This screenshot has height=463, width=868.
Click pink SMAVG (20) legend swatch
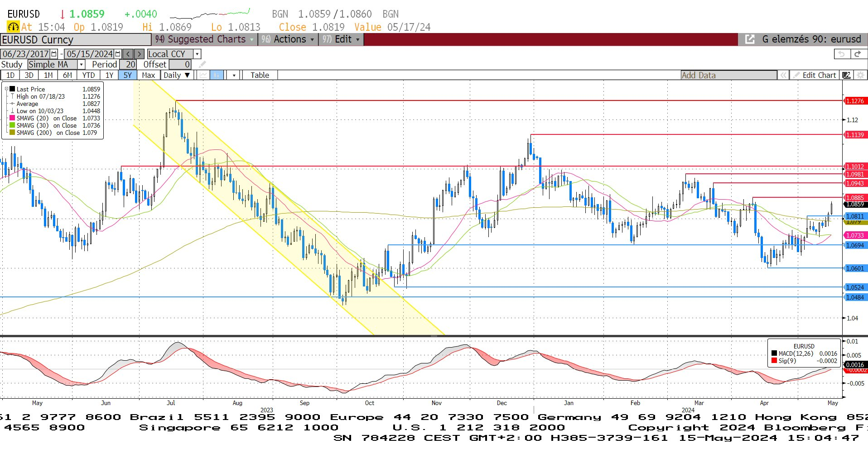coord(12,118)
